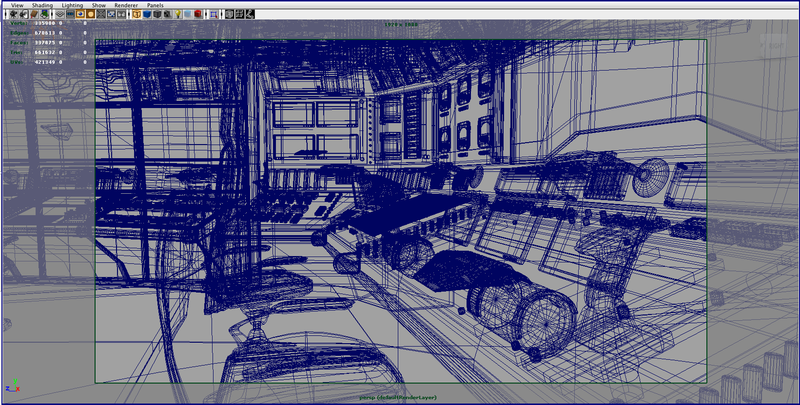Click the Show menu
The height and width of the screenshot is (405, 800).
(99, 5)
